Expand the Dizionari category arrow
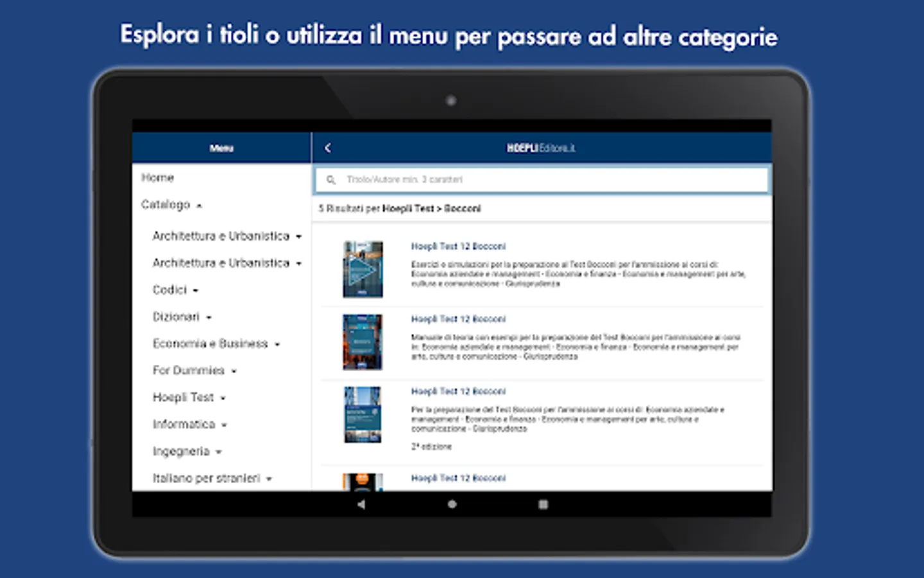 (x=209, y=317)
